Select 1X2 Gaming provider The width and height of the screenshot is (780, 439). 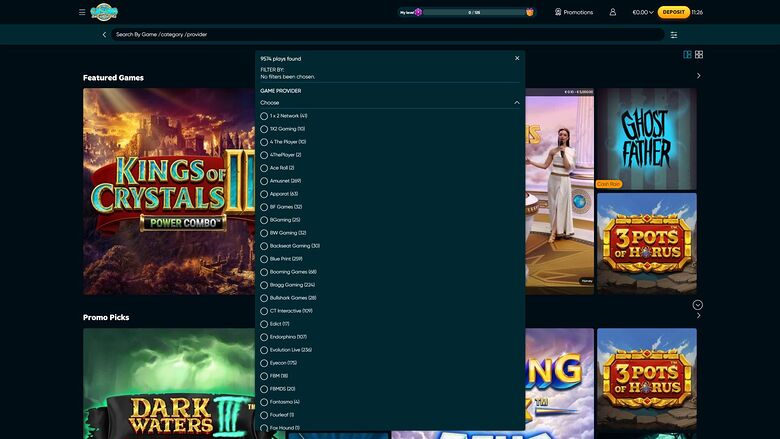(283, 129)
